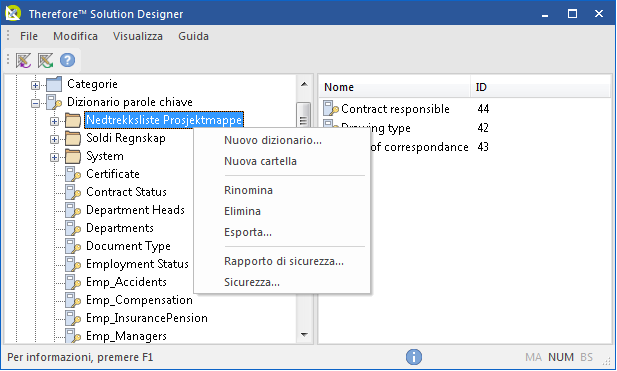Select Soldi Regnskap tree item
Image resolution: width=617 pixels, height=371 pixels.
pyautogui.click(x=126, y=138)
